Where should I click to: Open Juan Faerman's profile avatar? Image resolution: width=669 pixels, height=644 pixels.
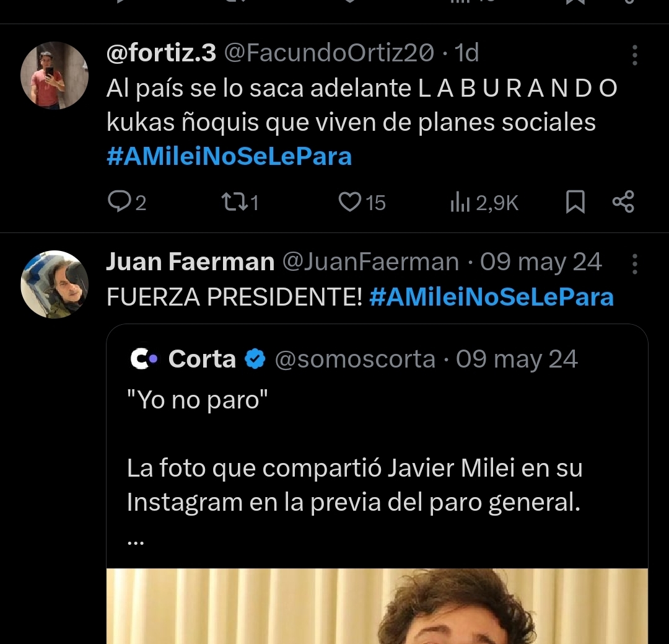[55, 285]
